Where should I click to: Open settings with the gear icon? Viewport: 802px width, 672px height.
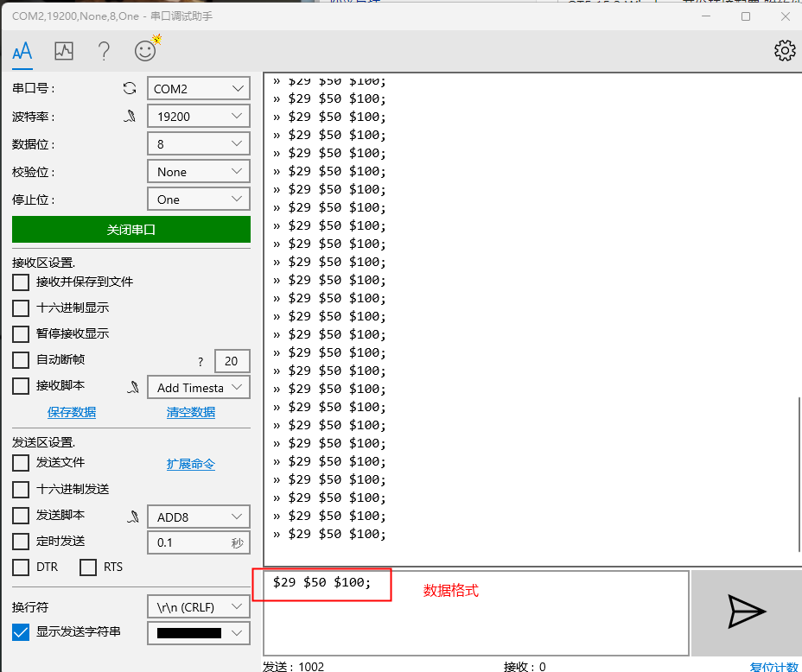[785, 51]
